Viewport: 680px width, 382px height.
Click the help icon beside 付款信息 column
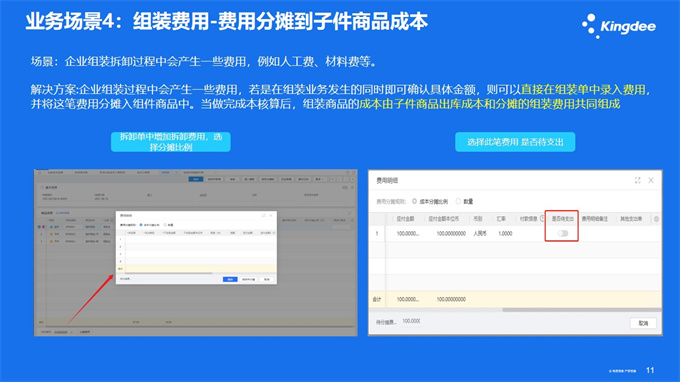click(542, 219)
